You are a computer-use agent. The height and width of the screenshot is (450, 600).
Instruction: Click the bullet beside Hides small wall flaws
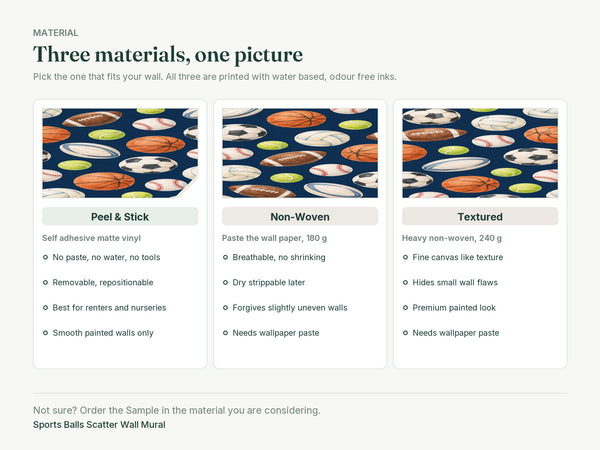(x=405, y=282)
